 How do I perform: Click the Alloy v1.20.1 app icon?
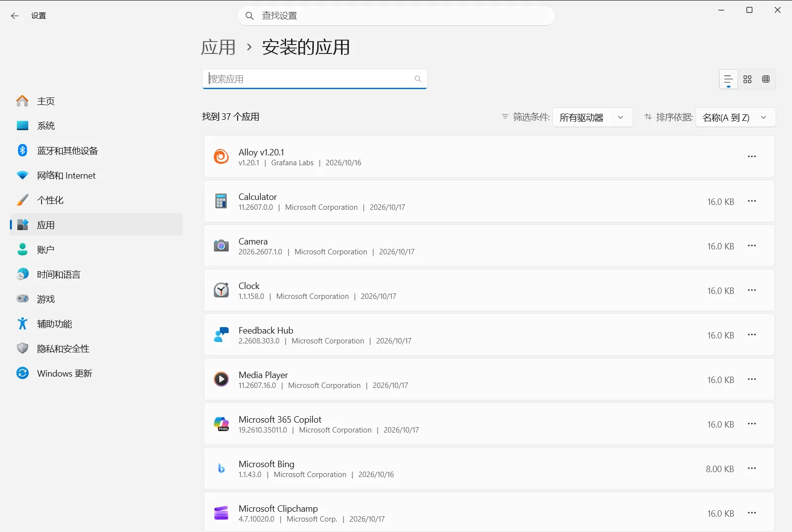tap(221, 156)
